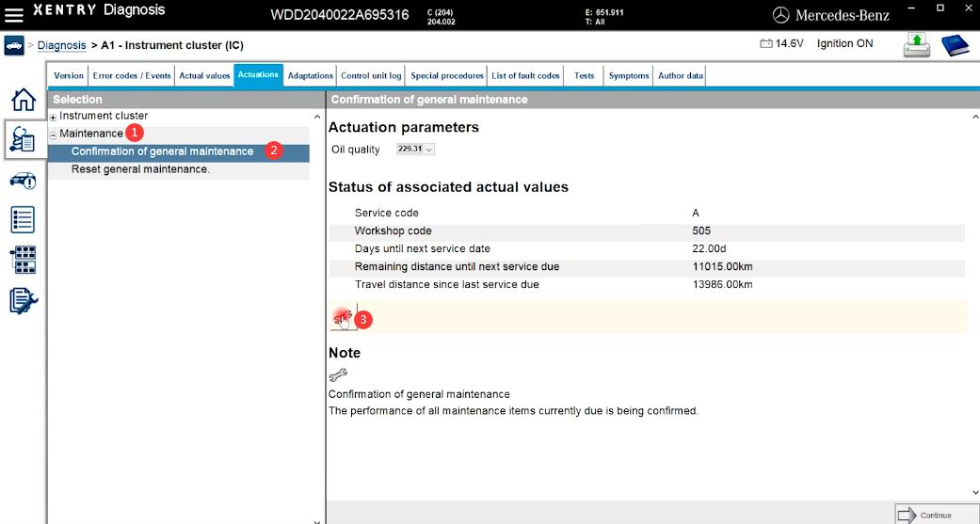Open the Actual values tab
The height and width of the screenshot is (524, 980).
click(x=204, y=75)
